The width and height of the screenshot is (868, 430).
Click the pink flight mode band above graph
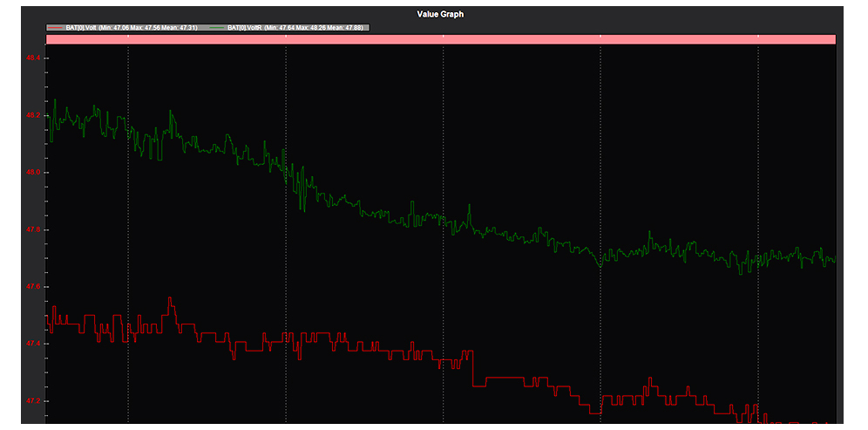tap(441, 39)
